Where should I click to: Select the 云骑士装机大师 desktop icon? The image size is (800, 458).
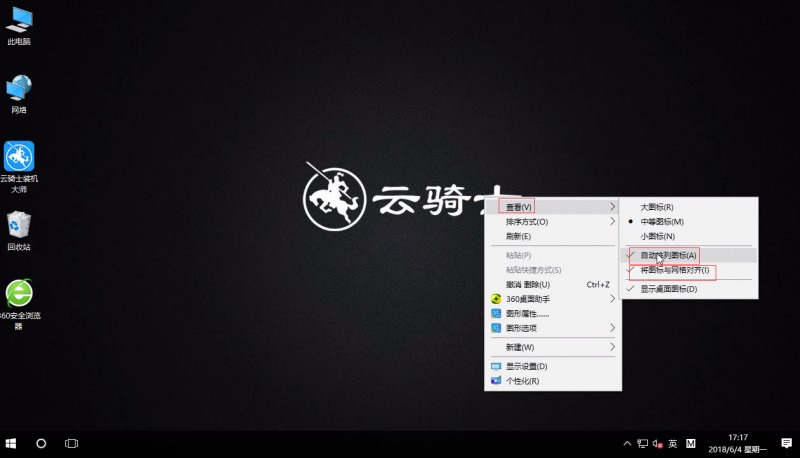[19, 167]
